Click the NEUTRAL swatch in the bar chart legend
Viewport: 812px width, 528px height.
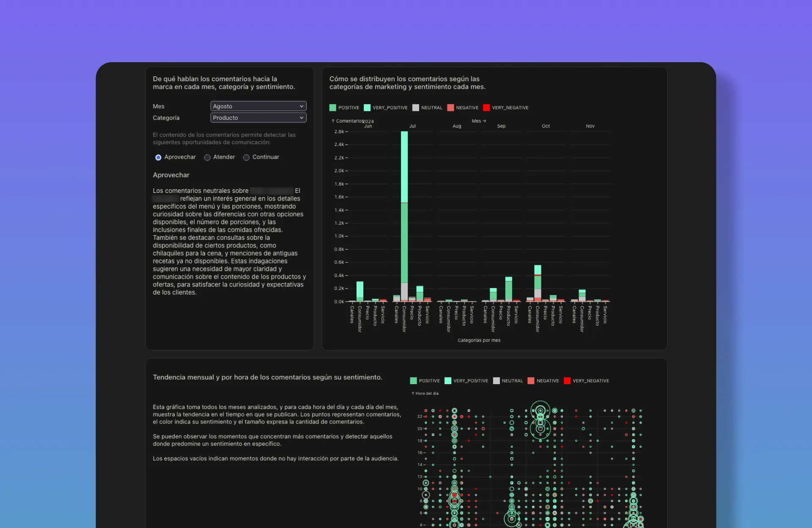(x=416, y=107)
